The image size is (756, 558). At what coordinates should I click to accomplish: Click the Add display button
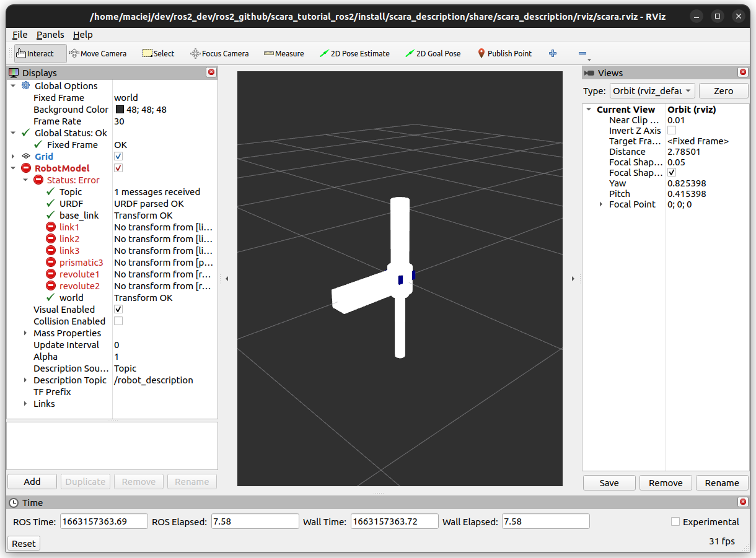(32, 482)
